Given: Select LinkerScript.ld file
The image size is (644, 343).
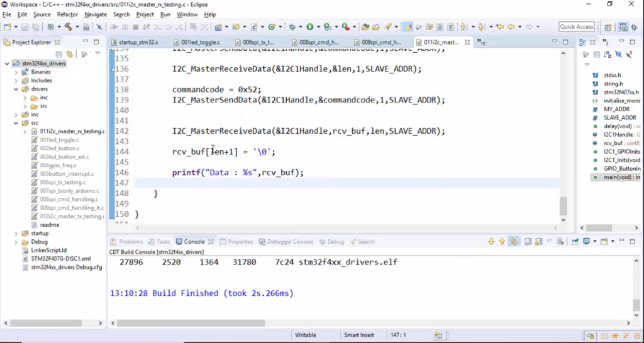Looking at the screenshot, I should 45,250.
